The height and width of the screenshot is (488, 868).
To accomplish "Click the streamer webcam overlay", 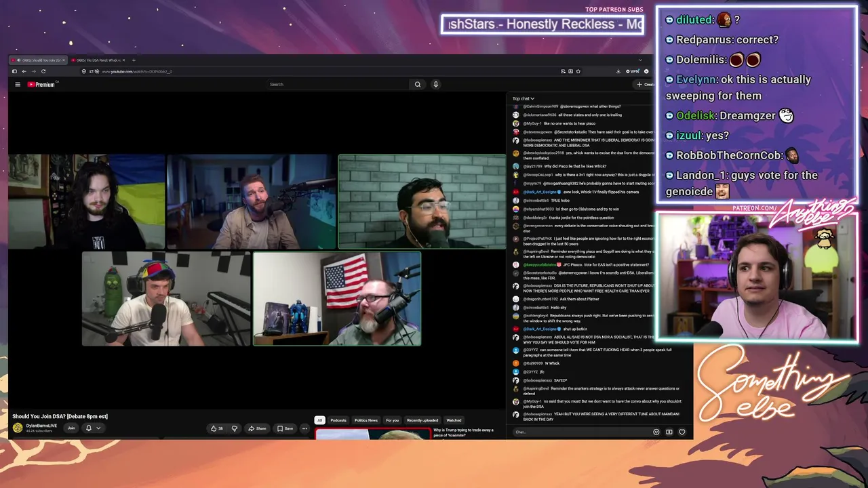I will [x=757, y=277].
